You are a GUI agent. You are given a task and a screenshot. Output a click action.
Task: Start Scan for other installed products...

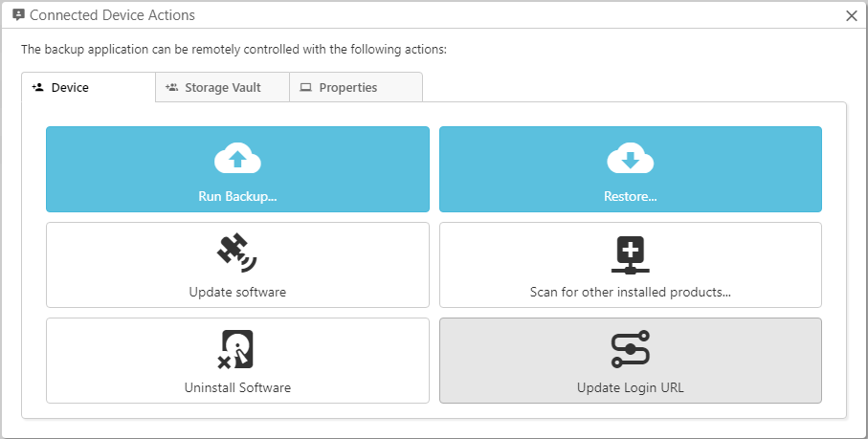pyautogui.click(x=630, y=292)
